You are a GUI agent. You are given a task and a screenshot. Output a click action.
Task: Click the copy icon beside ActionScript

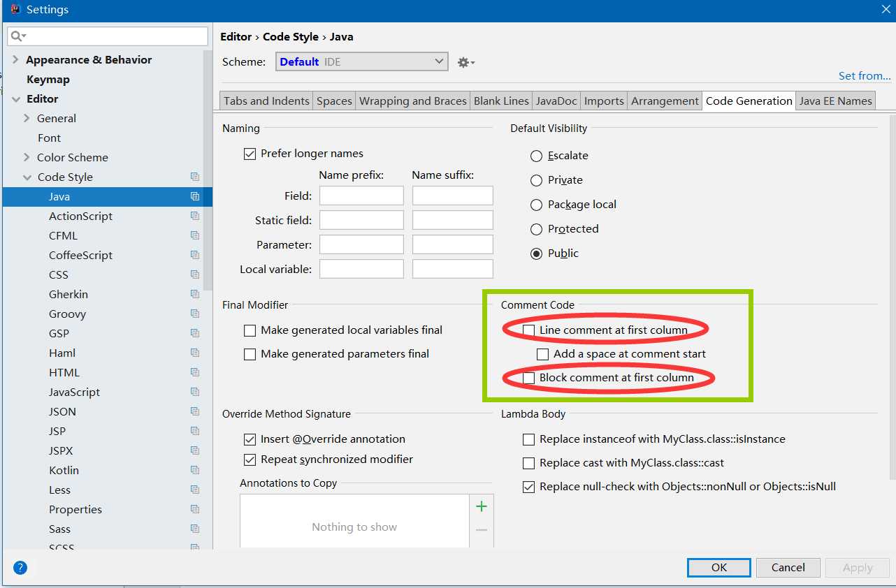[195, 216]
